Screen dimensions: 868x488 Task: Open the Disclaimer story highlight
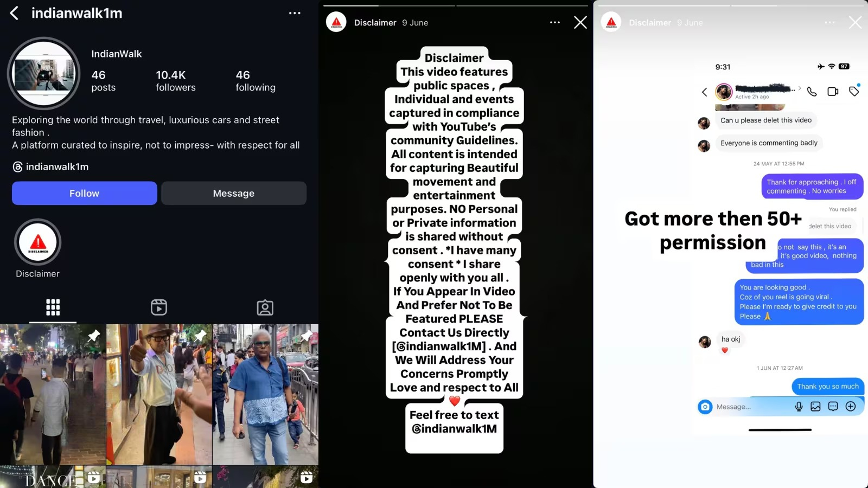[37, 242]
